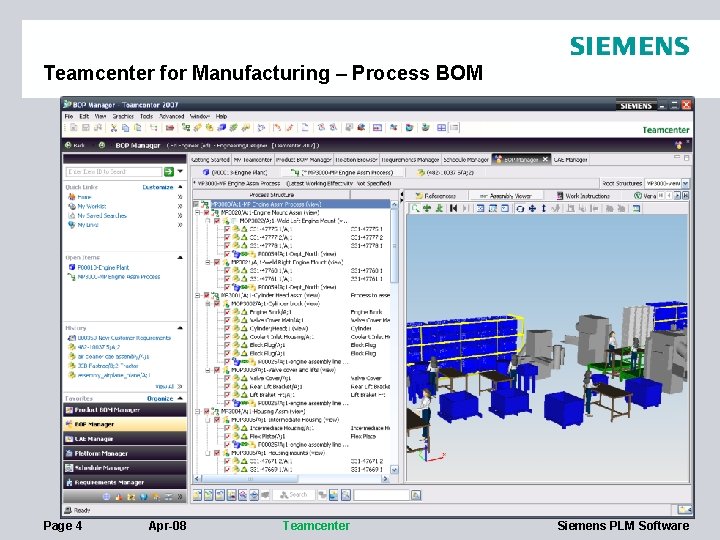Click the thumbs-up icon in navigation bottom strip
The height and width of the screenshot is (540, 720).
[x=119, y=496]
